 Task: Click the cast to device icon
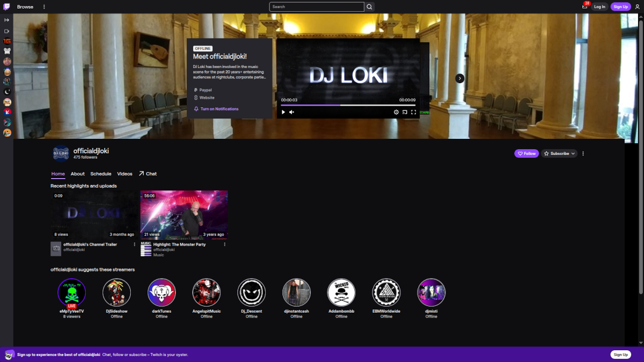[405, 112]
